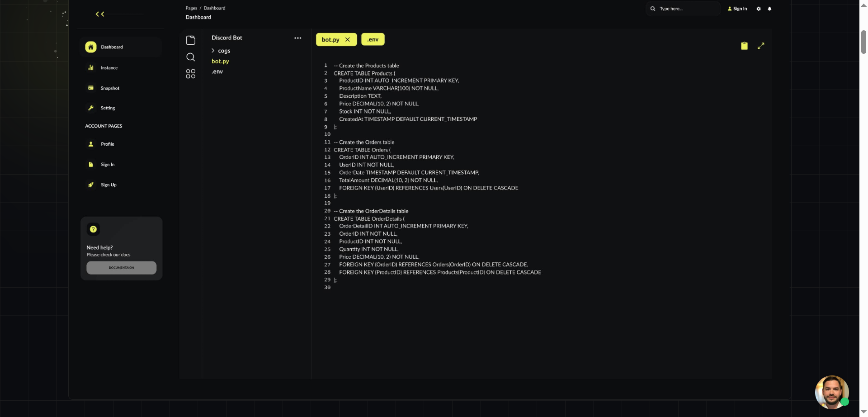Click the DOCUMENTATION button

121,267
